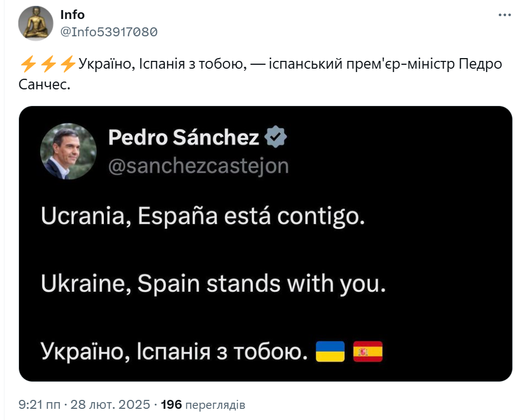Click the verified badge next to Pedro Sánchez
The image size is (519, 420).
[275, 137]
